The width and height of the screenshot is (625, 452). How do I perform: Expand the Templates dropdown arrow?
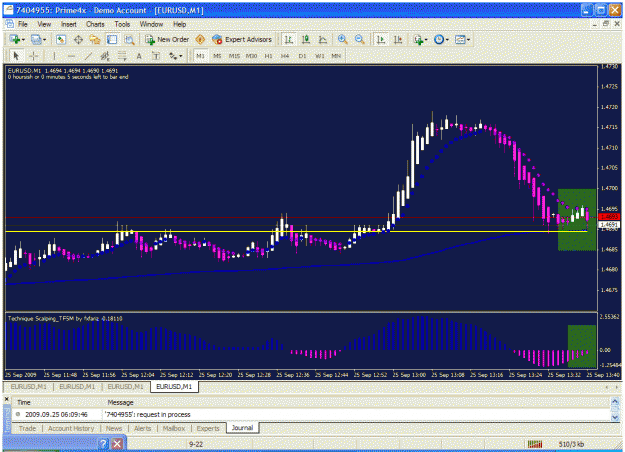[x=468, y=40]
